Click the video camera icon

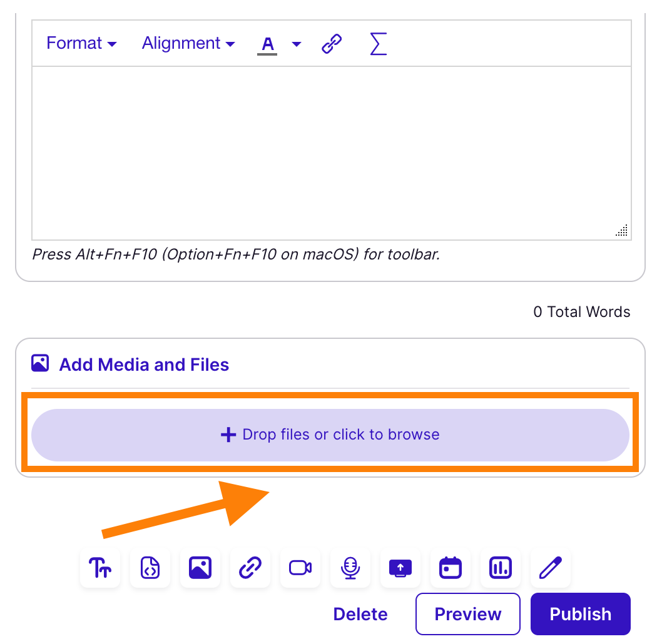click(300, 568)
